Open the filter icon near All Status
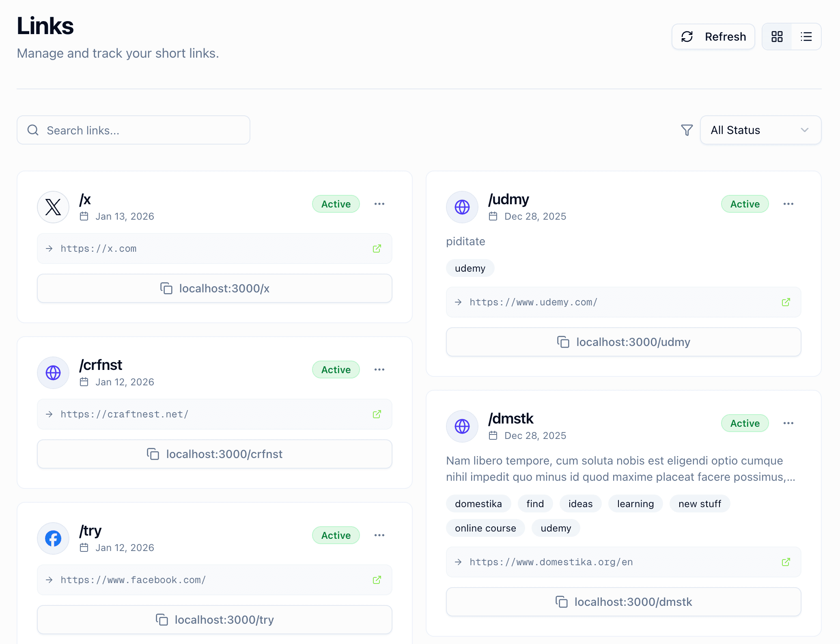 pos(686,130)
